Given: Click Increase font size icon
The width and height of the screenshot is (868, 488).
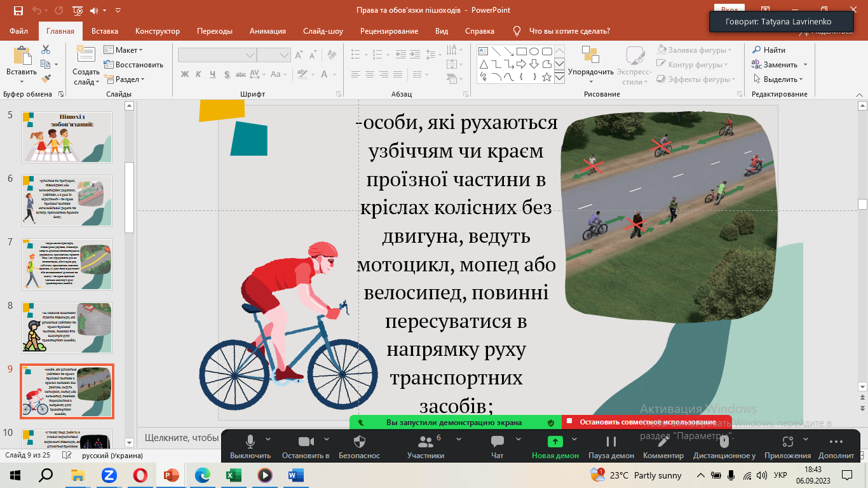Looking at the screenshot, I should [300, 55].
